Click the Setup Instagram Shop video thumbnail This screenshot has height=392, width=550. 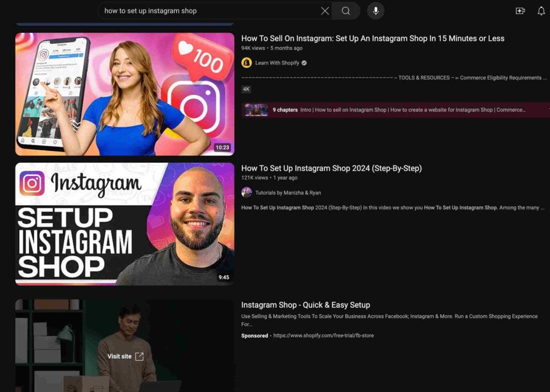(125, 223)
